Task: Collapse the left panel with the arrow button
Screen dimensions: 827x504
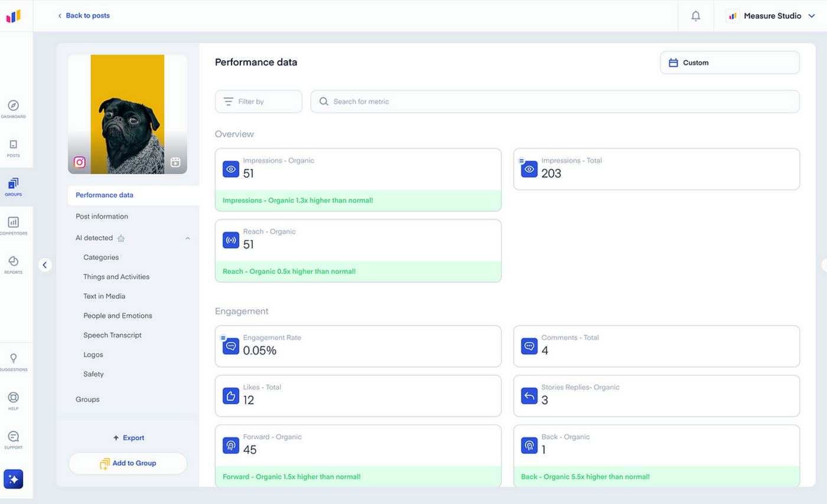Action: pyautogui.click(x=45, y=265)
